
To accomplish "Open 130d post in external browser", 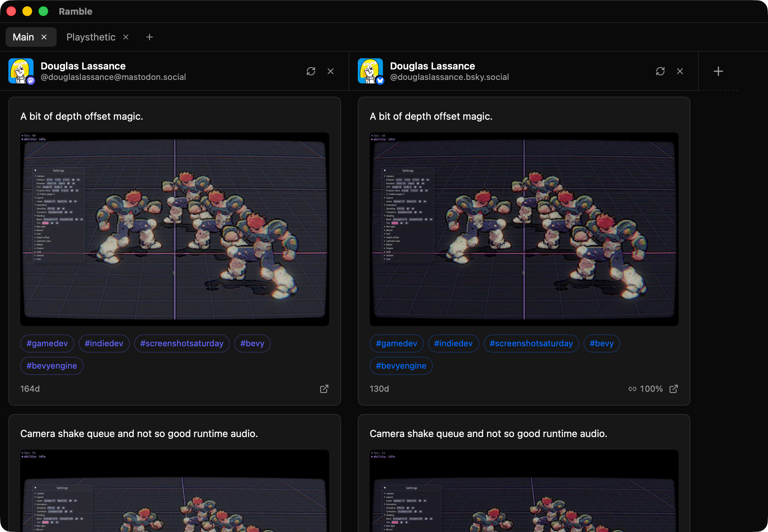I will pos(674,389).
